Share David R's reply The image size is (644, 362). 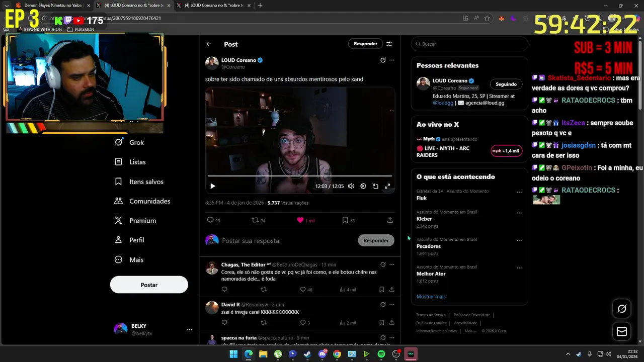click(x=392, y=323)
